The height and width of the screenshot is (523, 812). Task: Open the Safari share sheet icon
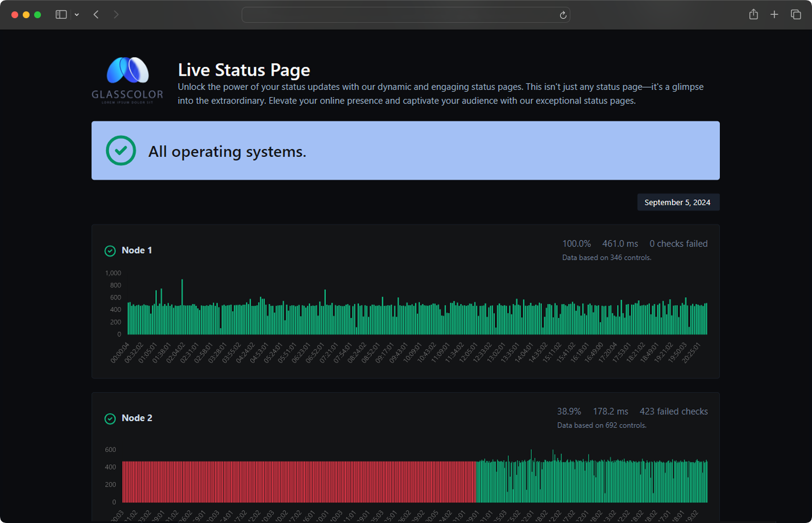(x=754, y=14)
